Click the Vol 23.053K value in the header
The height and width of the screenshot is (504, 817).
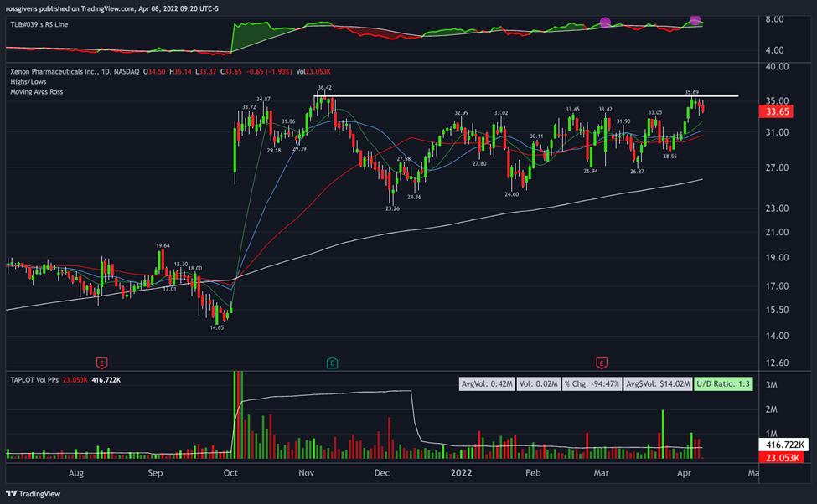point(313,72)
